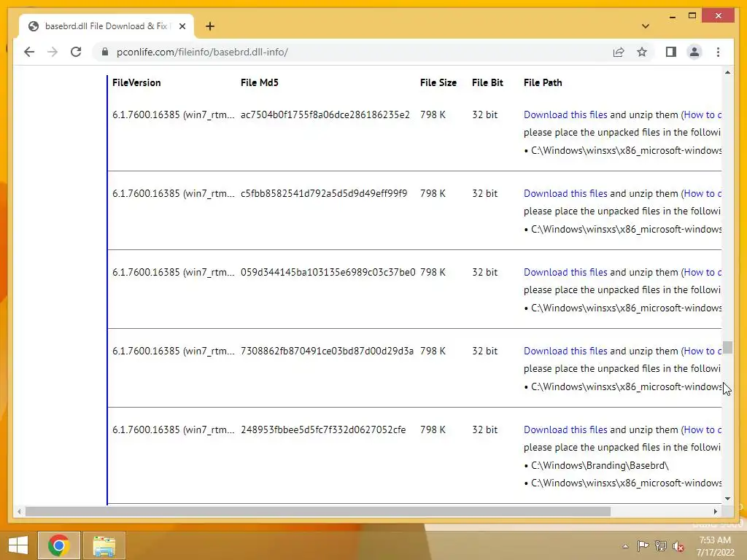Open the Windows Start button
Image resolution: width=747 pixels, height=560 pixels.
pyautogui.click(x=18, y=545)
